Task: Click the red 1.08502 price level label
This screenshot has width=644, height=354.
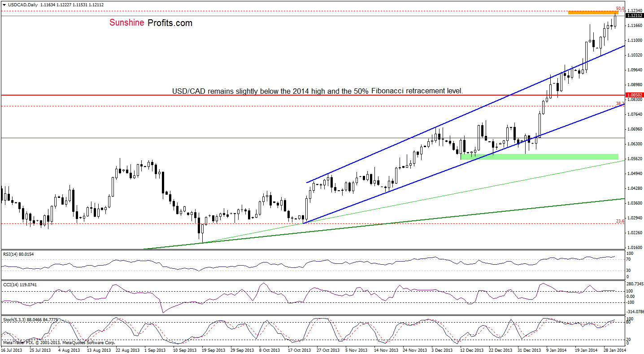Action: [635, 95]
